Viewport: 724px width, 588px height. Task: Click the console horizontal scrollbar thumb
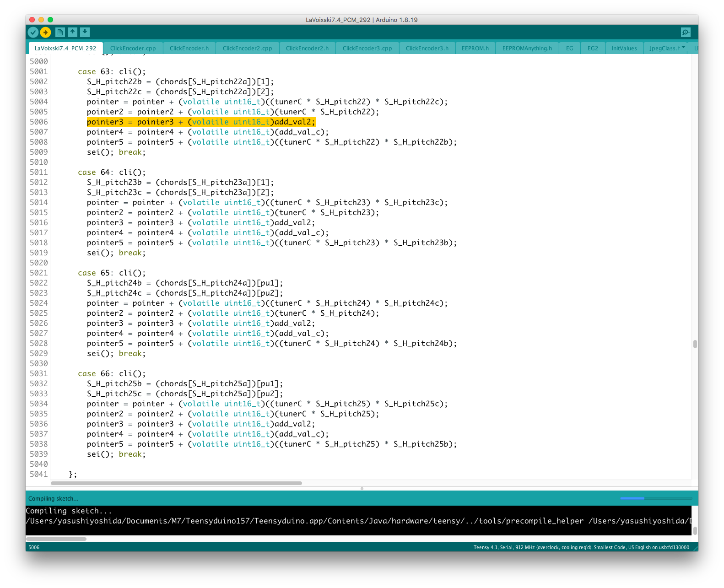(x=56, y=539)
